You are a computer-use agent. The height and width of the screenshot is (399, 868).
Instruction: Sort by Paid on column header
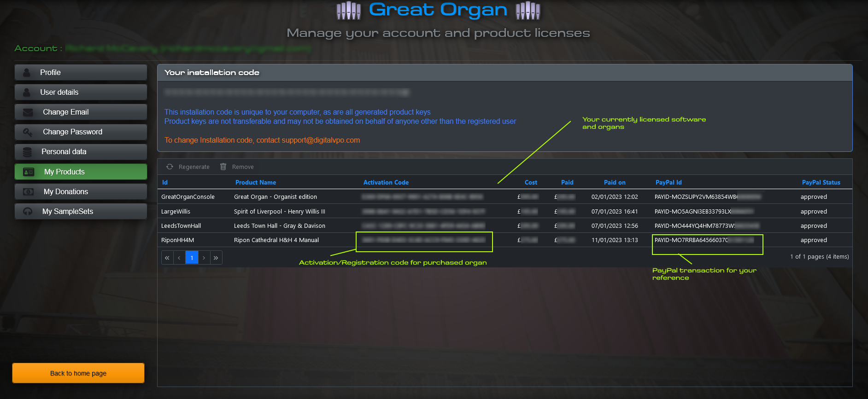click(x=615, y=182)
